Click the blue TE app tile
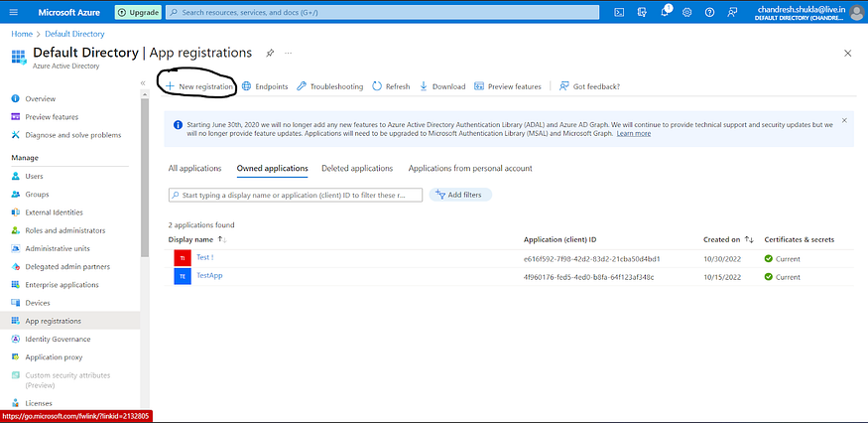Image resolution: width=868 pixels, height=423 pixels. point(183,277)
